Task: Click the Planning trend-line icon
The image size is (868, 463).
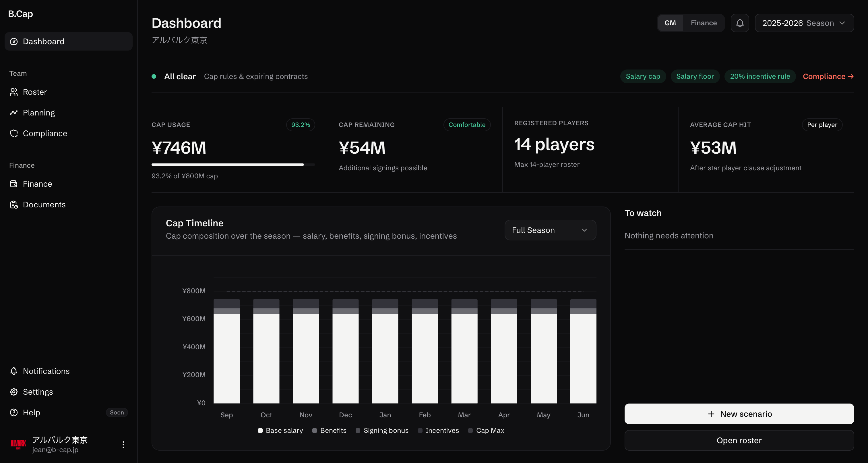Action: (x=14, y=113)
